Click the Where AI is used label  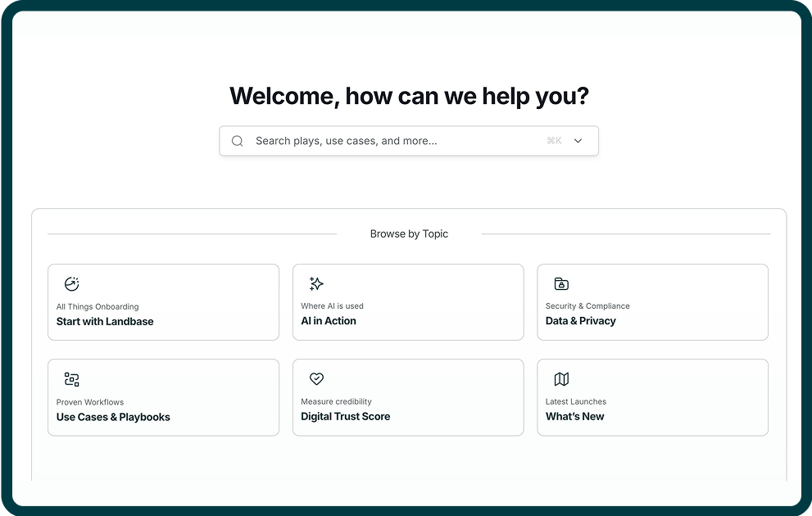tap(332, 306)
